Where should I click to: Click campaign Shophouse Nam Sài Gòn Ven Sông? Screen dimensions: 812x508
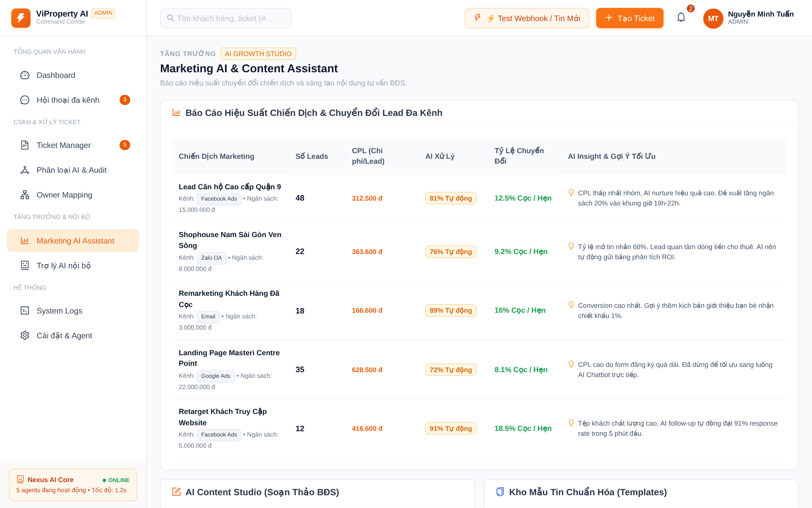click(230, 240)
